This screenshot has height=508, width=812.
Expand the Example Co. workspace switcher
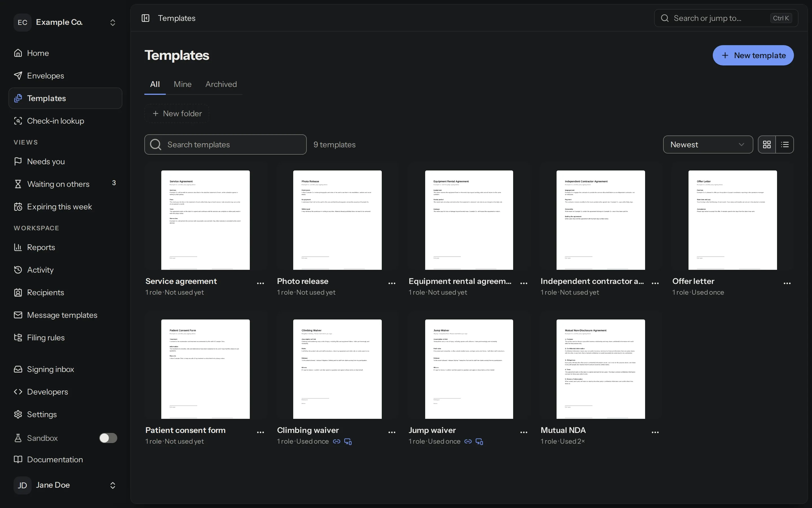point(66,22)
